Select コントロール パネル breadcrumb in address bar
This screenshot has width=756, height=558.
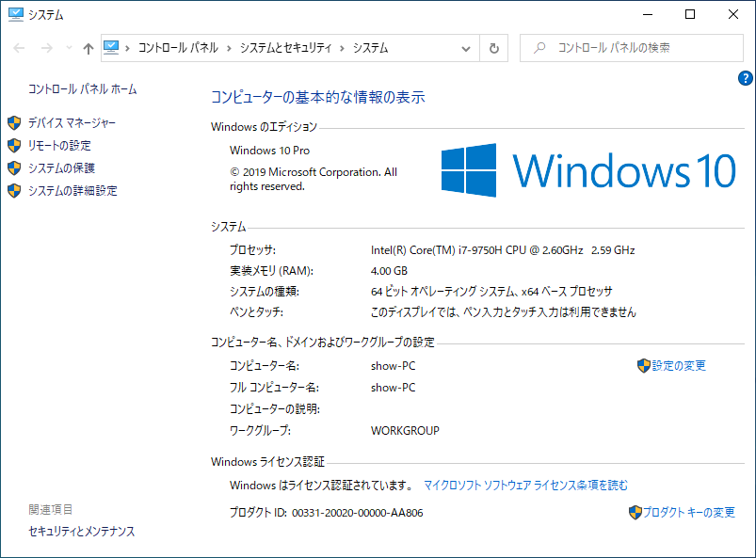pyautogui.click(x=178, y=48)
